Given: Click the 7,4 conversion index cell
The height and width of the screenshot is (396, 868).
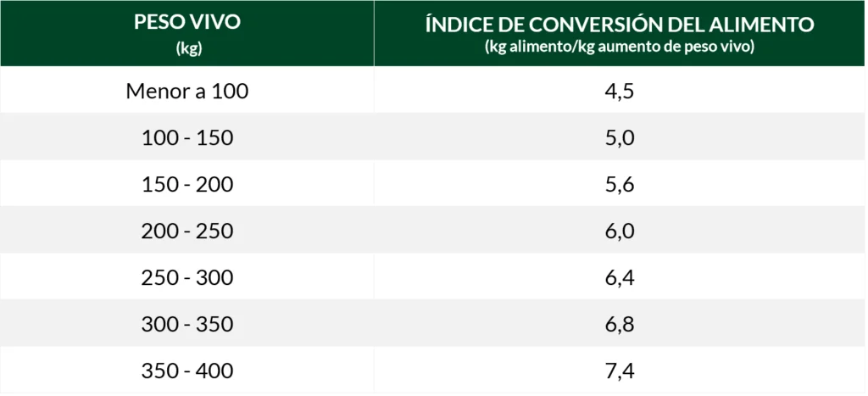Looking at the screenshot, I should (620, 371).
